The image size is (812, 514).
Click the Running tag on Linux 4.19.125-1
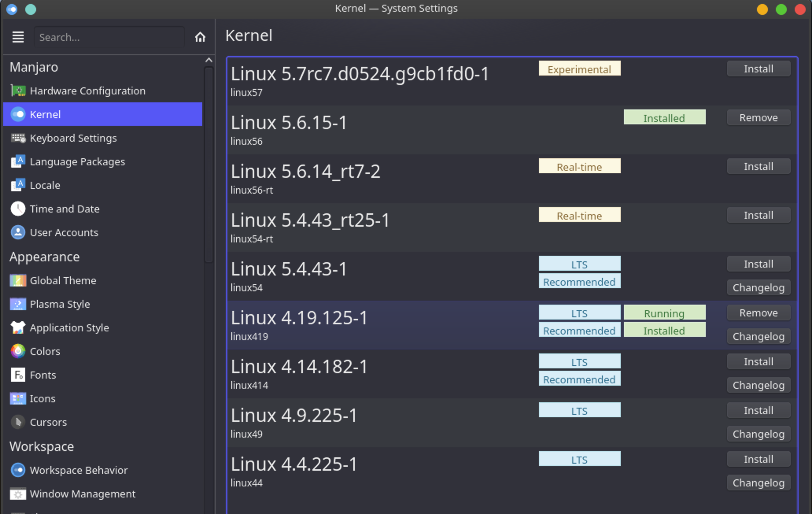point(664,312)
